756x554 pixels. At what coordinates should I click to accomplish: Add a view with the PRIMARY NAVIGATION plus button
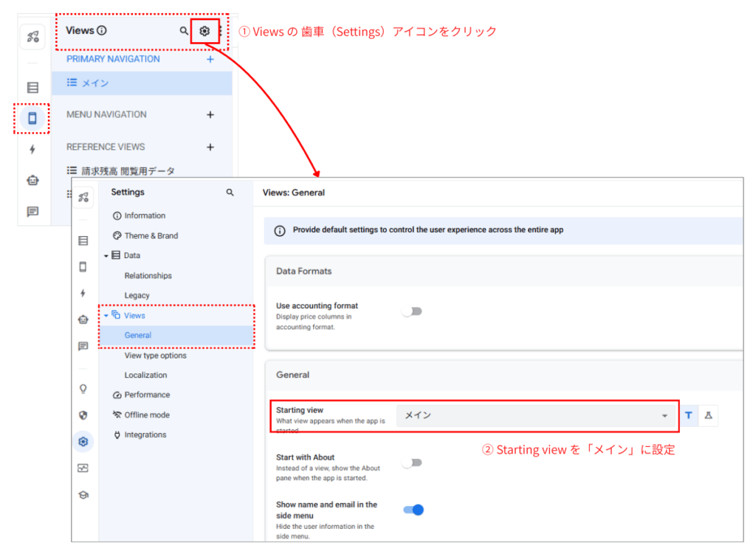tap(210, 59)
